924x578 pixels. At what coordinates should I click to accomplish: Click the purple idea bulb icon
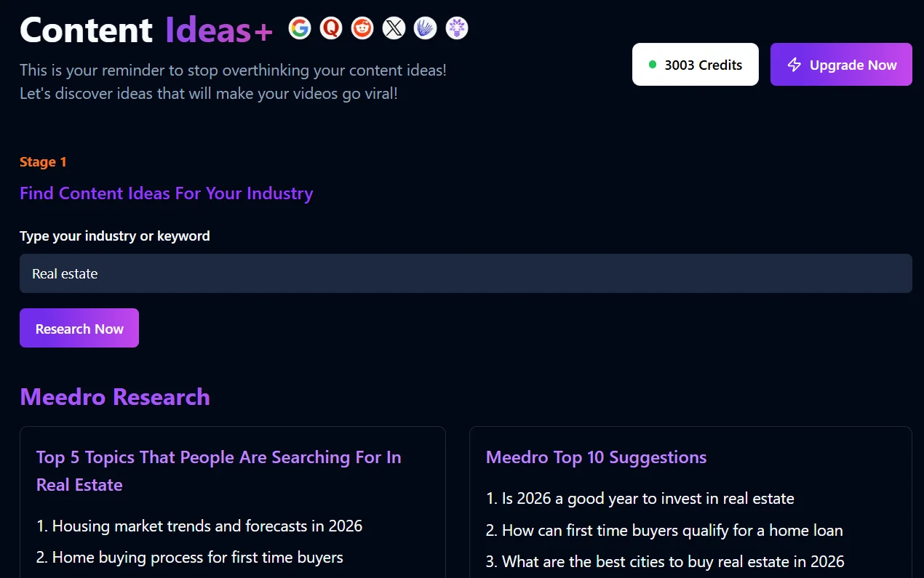coord(456,28)
